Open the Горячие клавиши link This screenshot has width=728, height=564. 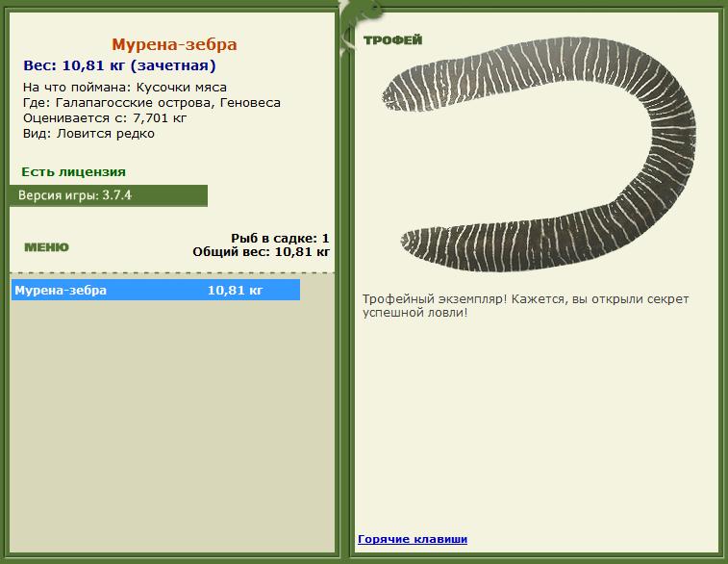click(x=413, y=539)
